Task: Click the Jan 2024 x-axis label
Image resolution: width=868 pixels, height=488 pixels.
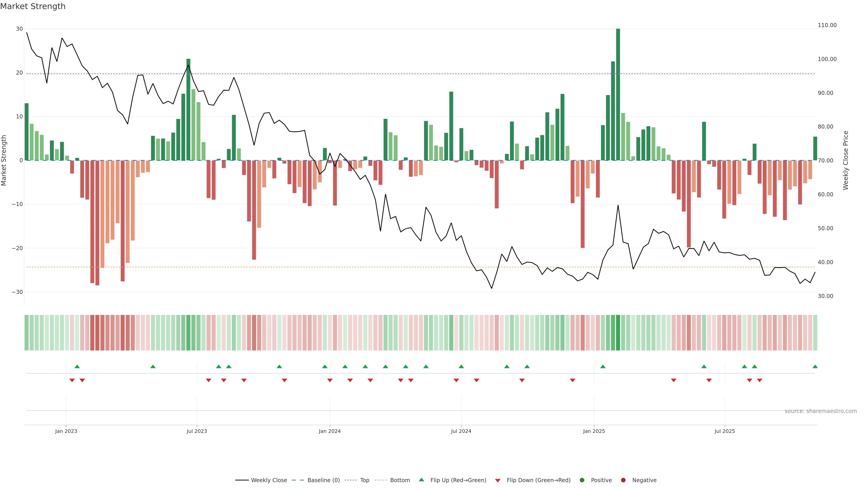Action: [x=330, y=431]
